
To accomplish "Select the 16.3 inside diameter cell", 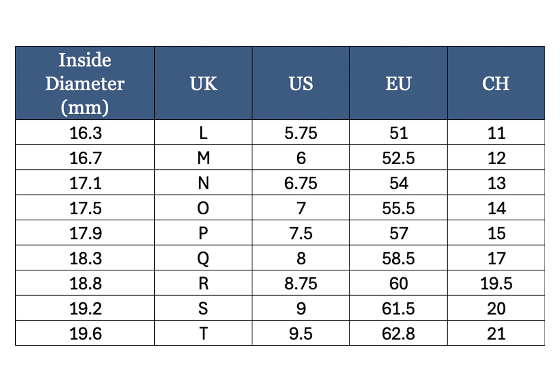I will tap(85, 133).
